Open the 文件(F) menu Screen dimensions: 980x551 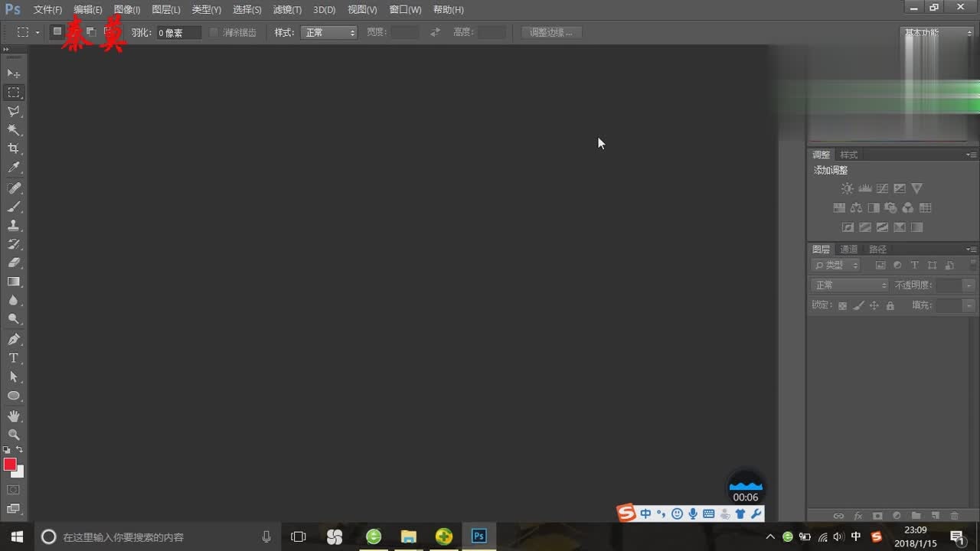pos(47,10)
